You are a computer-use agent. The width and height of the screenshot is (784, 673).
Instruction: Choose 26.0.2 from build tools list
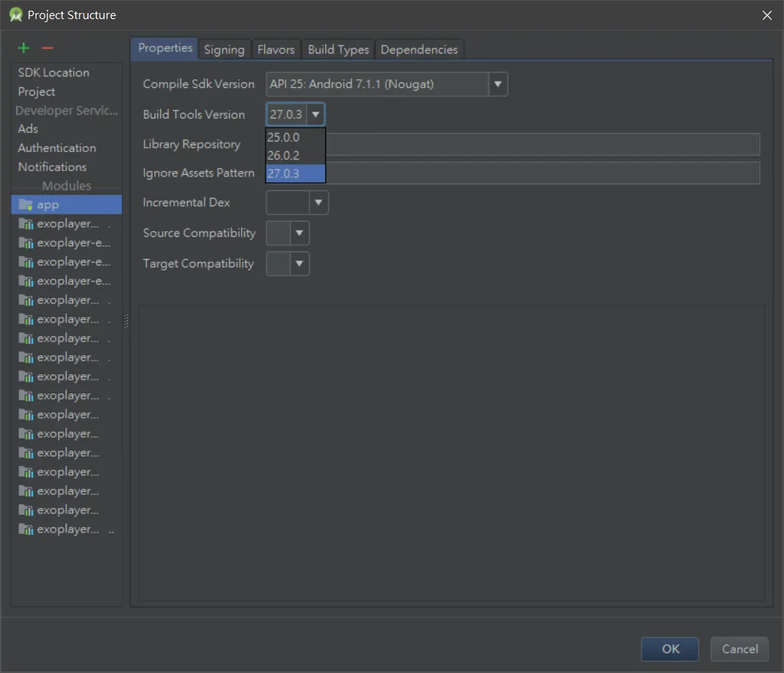295,156
